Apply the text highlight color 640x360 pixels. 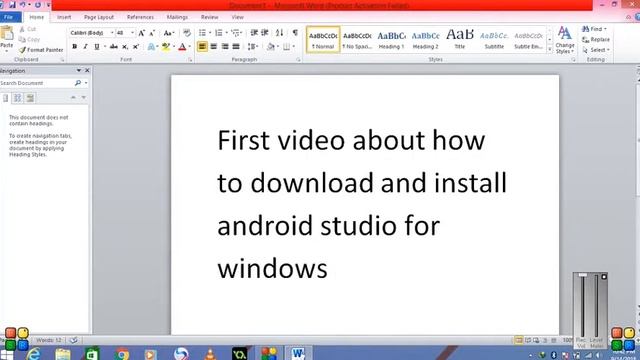(166, 47)
